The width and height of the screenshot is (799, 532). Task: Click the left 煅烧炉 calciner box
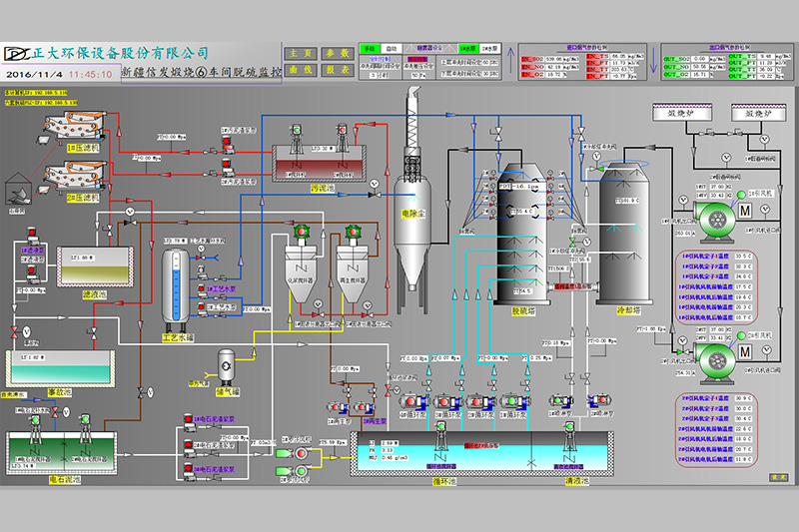(x=680, y=113)
